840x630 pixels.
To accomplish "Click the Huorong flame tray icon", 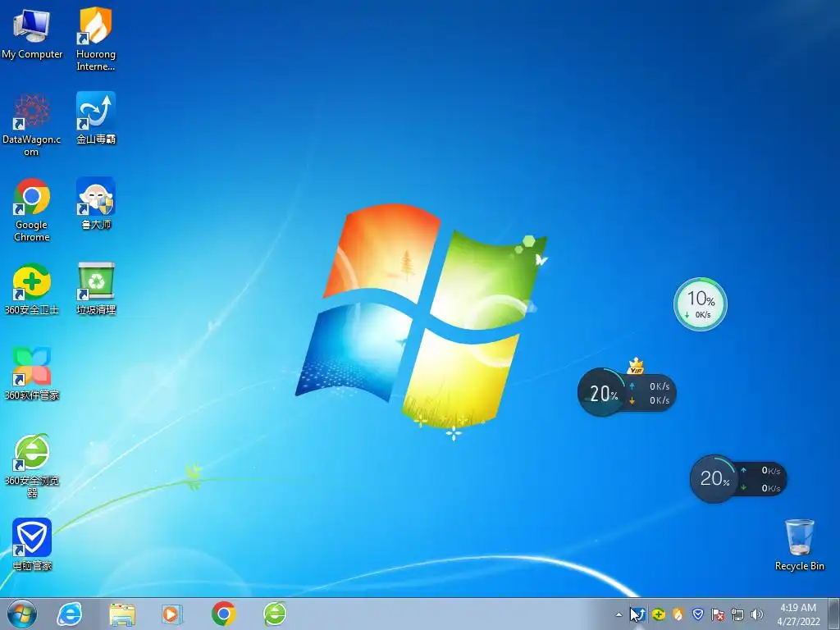I will click(678, 614).
